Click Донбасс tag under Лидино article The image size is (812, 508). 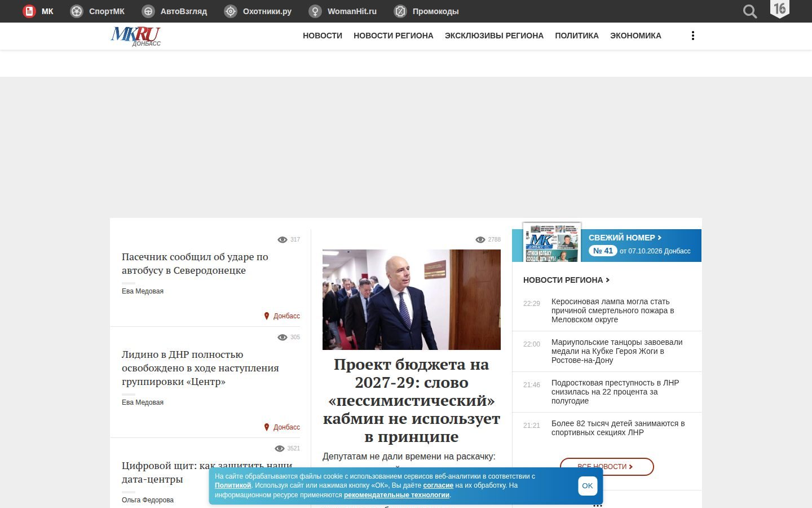(x=286, y=427)
